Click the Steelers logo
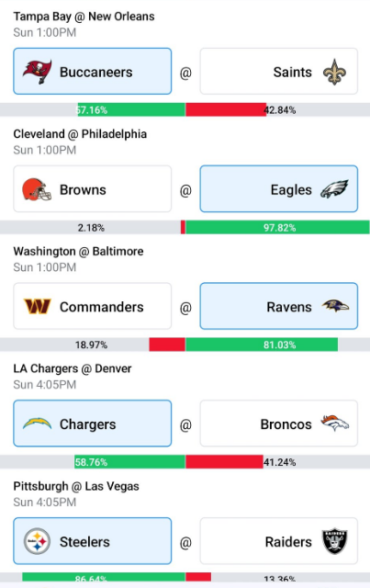The width and height of the screenshot is (370, 588). pyautogui.click(x=37, y=541)
